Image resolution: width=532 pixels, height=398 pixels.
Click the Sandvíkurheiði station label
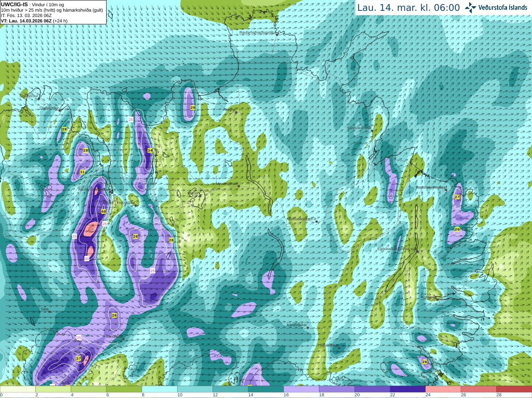(359, 128)
